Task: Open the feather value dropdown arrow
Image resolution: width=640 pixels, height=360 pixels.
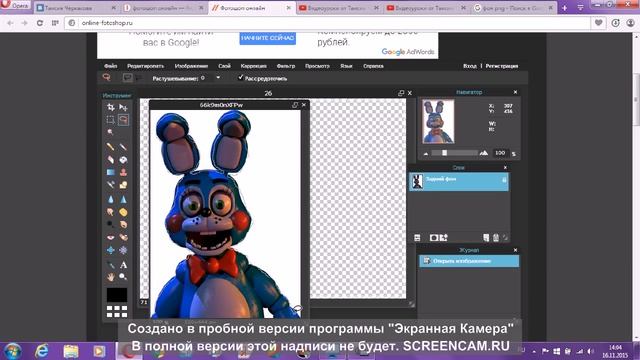Action: click(218, 78)
